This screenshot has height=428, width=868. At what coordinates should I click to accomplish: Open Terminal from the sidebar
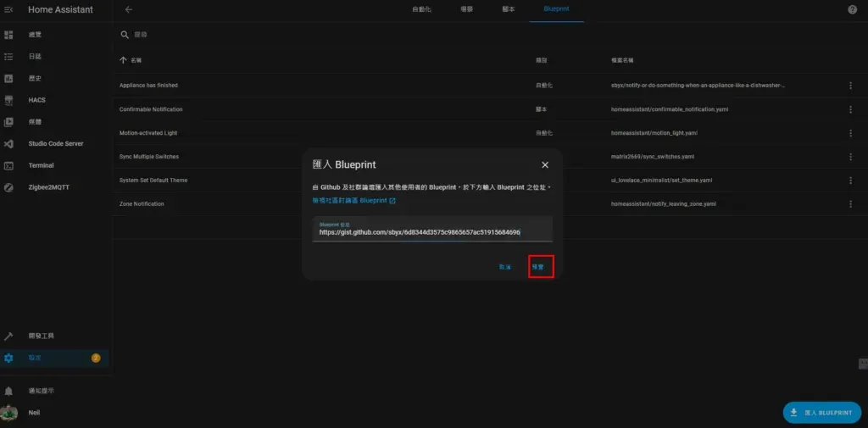8,166
